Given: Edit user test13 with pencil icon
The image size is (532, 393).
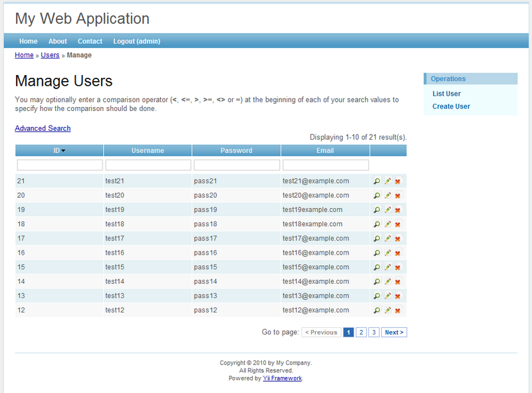Looking at the screenshot, I should click(x=388, y=296).
